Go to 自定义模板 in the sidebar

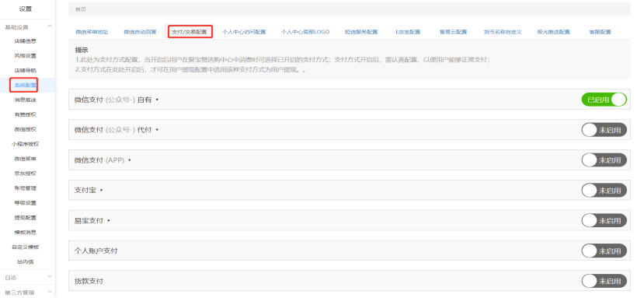point(26,247)
